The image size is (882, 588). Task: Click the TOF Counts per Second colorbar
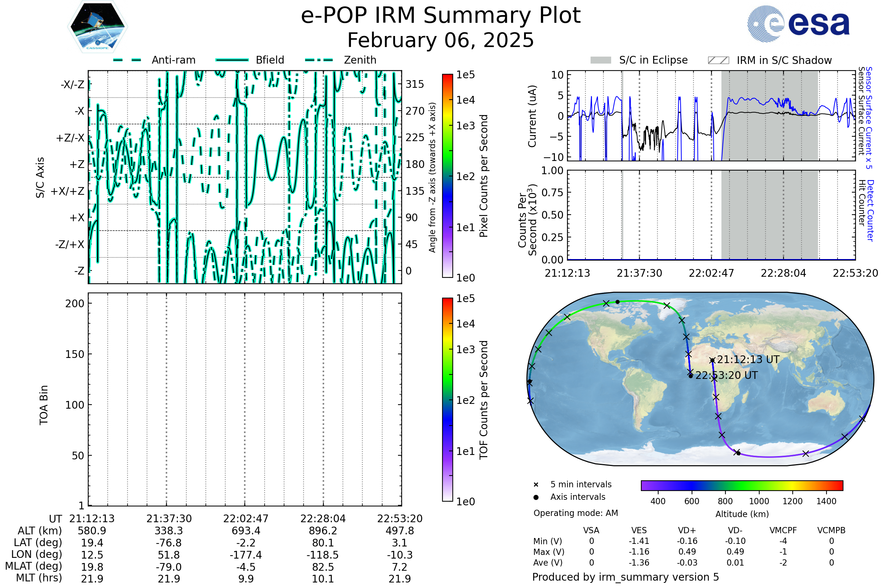pyautogui.click(x=447, y=400)
